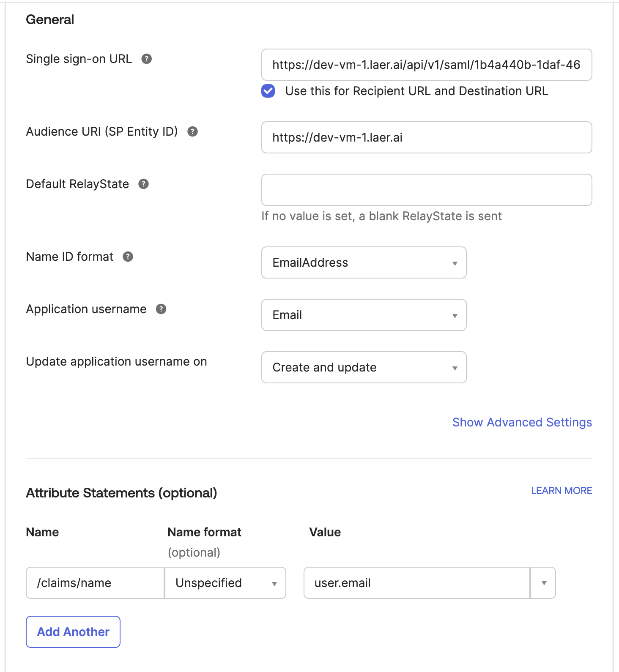Select the empty Default RelayState field
619x672 pixels.
point(427,190)
